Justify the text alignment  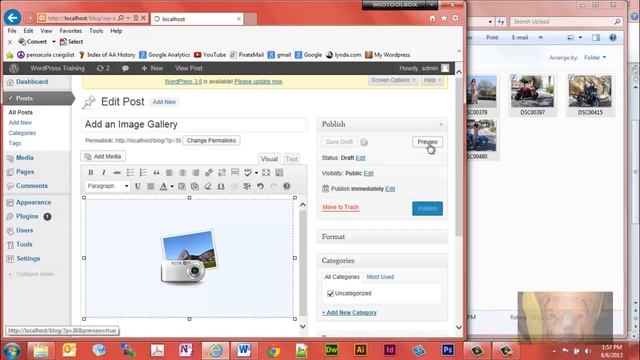[151, 186]
